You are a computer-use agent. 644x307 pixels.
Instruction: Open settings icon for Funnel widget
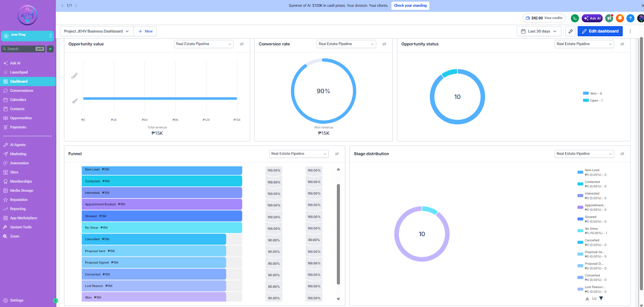[337, 154]
